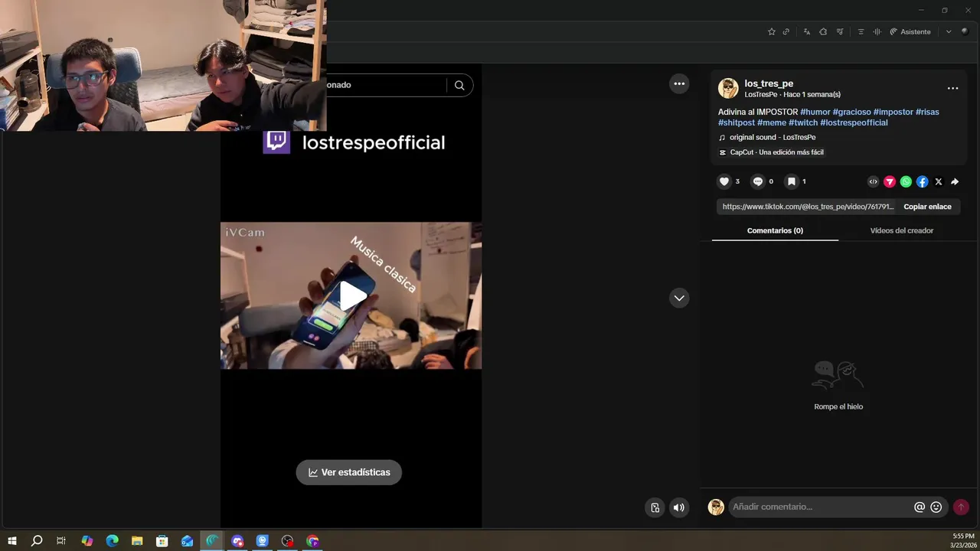Screen dimensions: 980x551
Task: Open video three-dots menu beside player
Action: tap(679, 83)
